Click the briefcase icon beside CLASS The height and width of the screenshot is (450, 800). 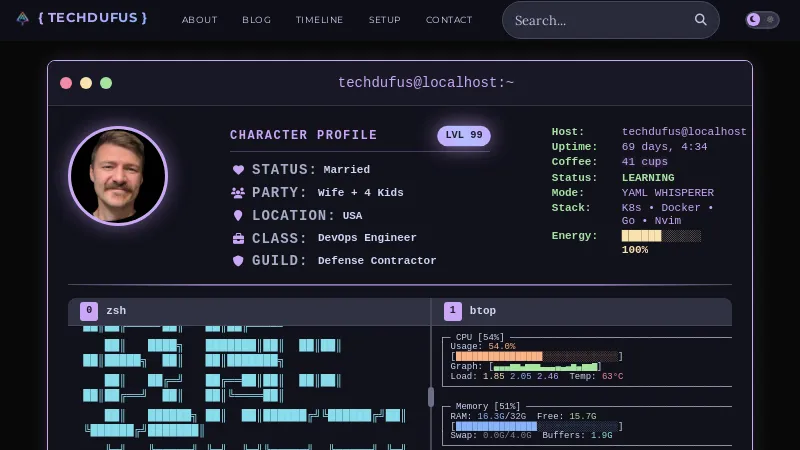click(238, 239)
